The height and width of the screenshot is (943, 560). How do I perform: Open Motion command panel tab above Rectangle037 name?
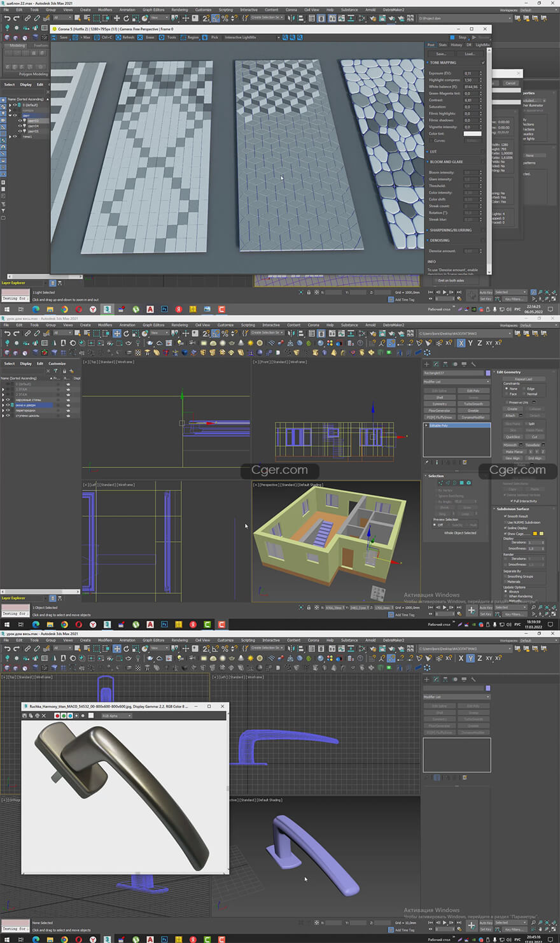pos(455,364)
